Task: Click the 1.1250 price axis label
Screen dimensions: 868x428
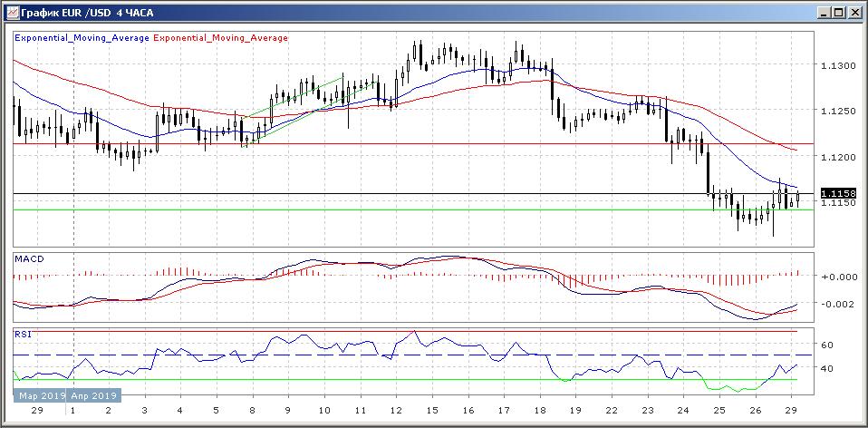Action: [x=838, y=112]
